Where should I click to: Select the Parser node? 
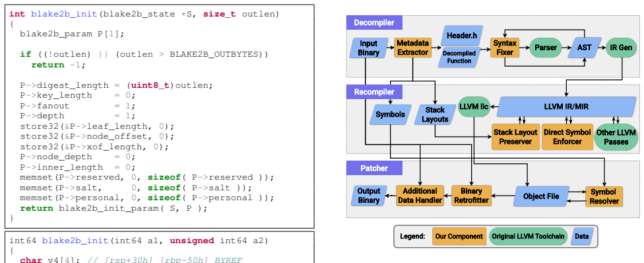coord(545,48)
